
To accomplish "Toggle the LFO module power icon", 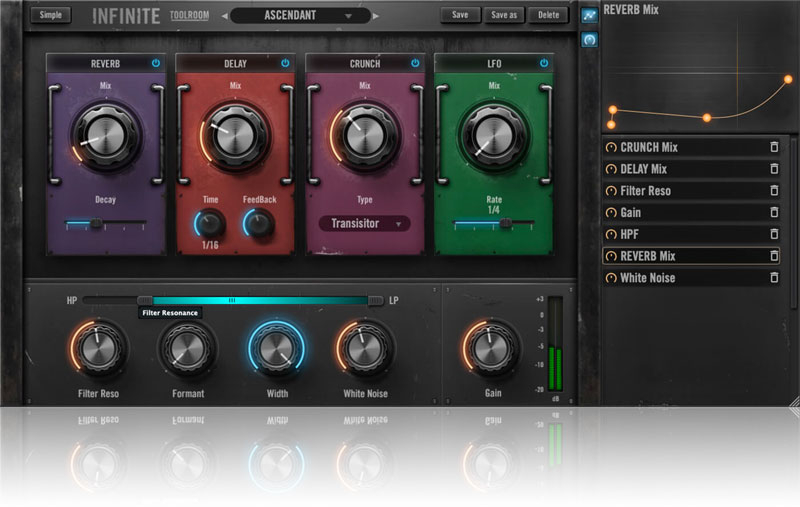I will pyautogui.click(x=544, y=63).
